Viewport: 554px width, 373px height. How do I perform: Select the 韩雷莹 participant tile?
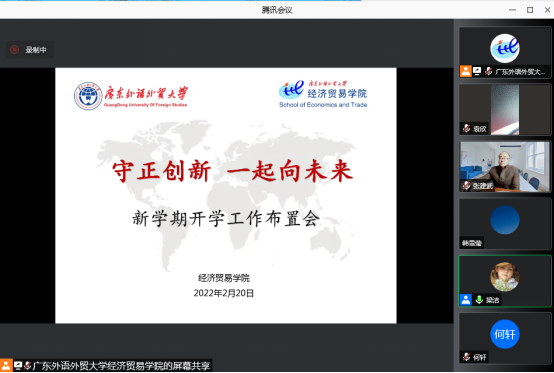505,224
